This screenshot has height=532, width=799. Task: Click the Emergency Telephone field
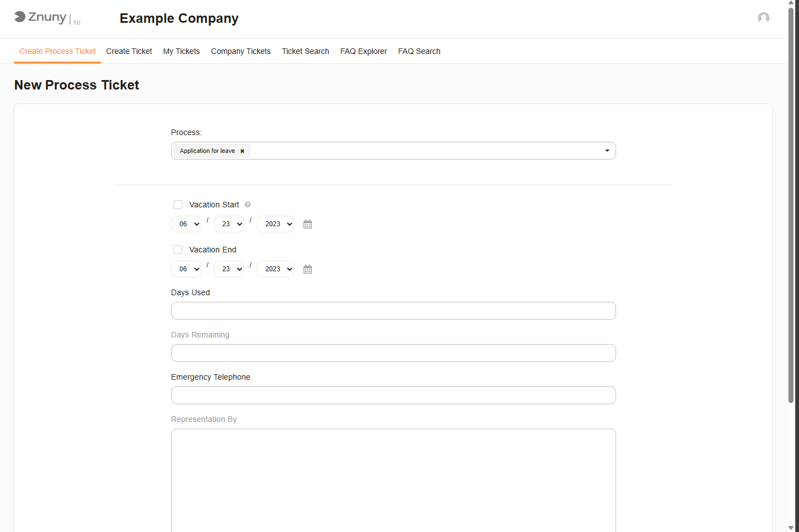click(x=393, y=395)
